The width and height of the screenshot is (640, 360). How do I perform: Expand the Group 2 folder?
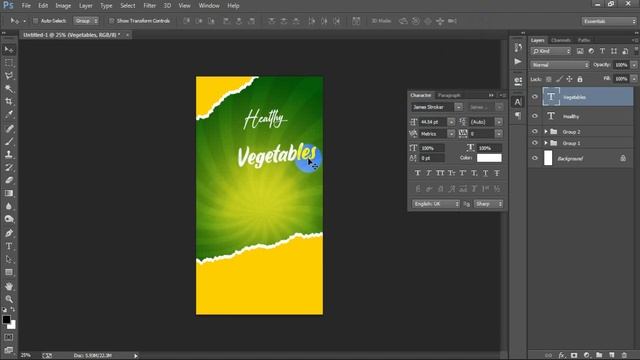click(546, 131)
